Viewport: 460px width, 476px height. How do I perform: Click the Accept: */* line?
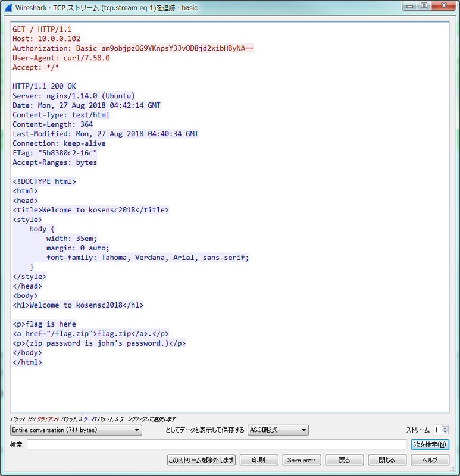(x=36, y=67)
